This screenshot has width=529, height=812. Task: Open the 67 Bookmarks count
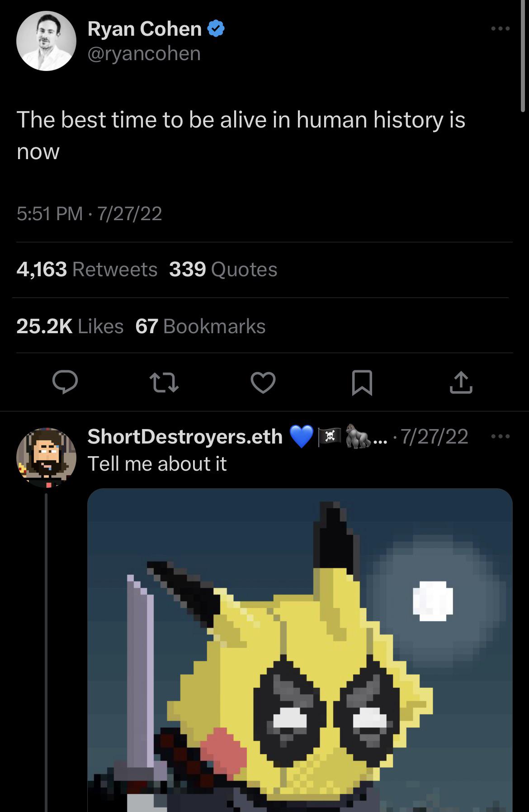click(200, 326)
